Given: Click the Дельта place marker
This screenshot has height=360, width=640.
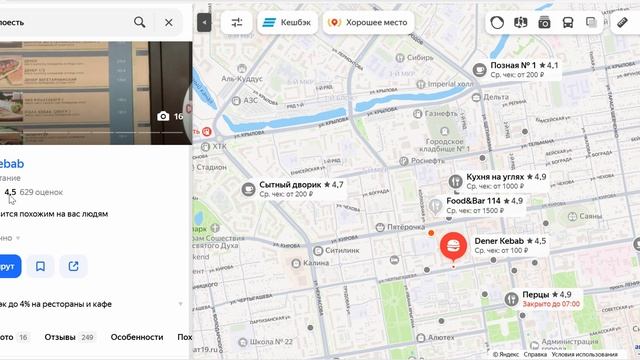Looking at the screenshot, I should pos(476,98).
